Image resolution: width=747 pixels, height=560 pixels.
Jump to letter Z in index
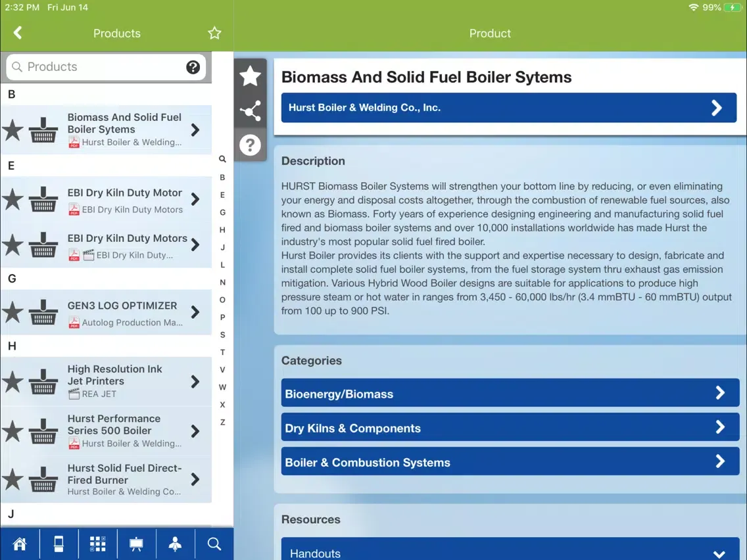222,423
